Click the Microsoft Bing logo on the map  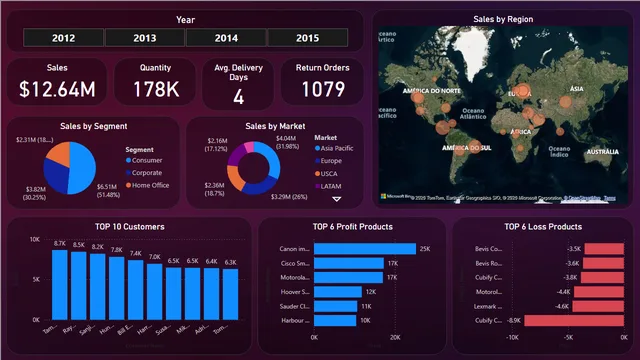pos(396,196)
